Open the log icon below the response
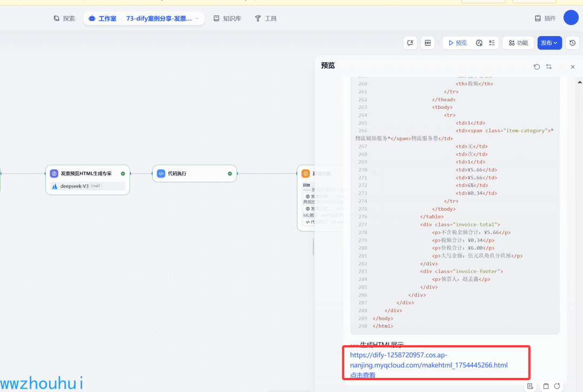This screenshot has width=583, height=392. point(530,386)
